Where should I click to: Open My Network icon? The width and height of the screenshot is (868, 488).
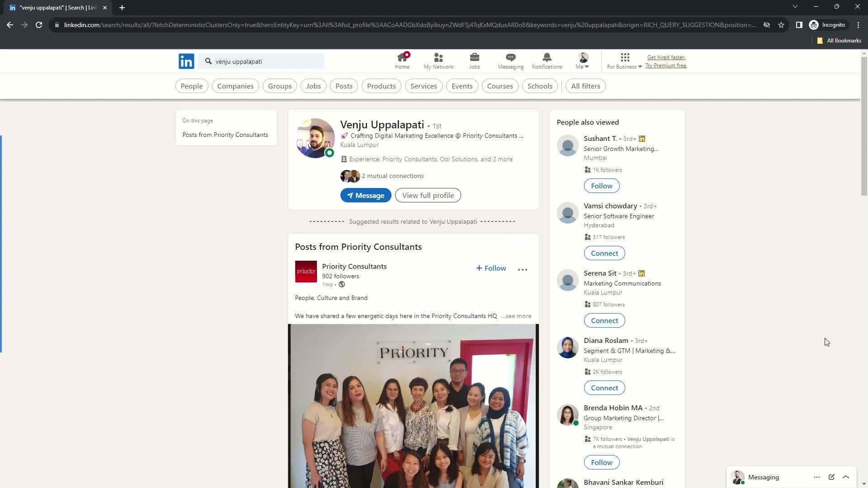[438, 61]
